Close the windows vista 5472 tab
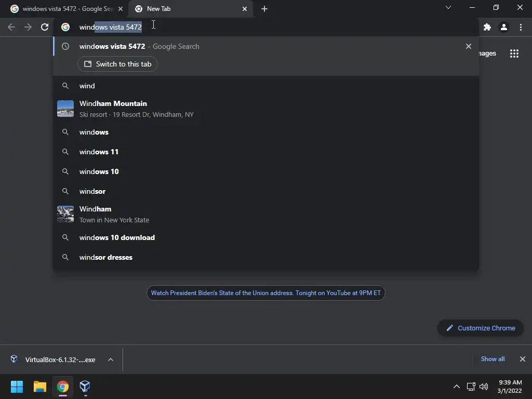This screenshot has height=399, width=532. click(x=121, y=9)
